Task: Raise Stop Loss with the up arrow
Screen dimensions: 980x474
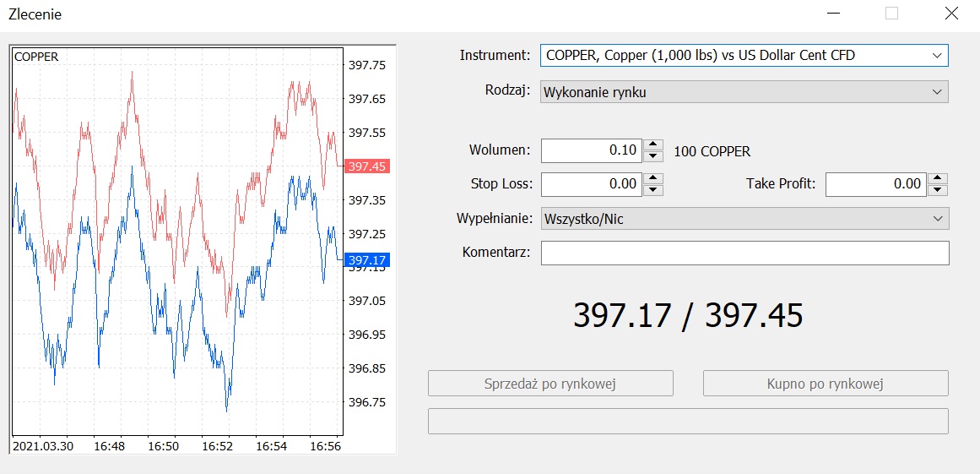Action: coord(652,178)
